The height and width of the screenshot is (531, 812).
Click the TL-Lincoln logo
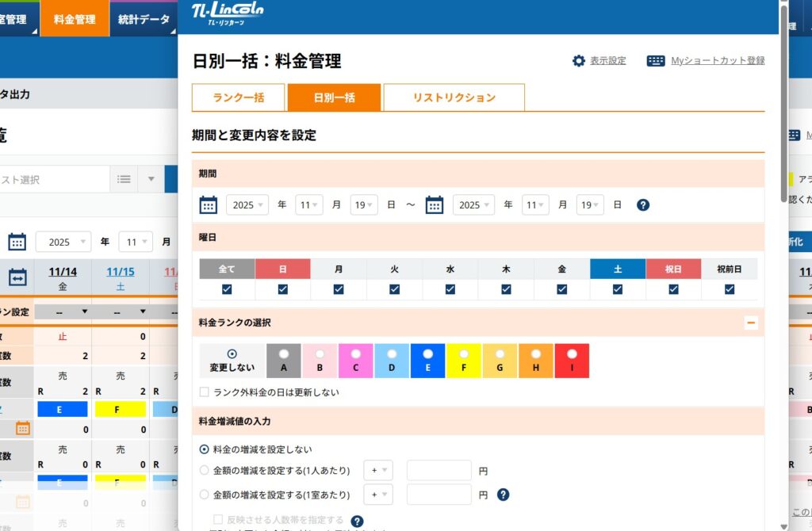(x=228, y=11)
